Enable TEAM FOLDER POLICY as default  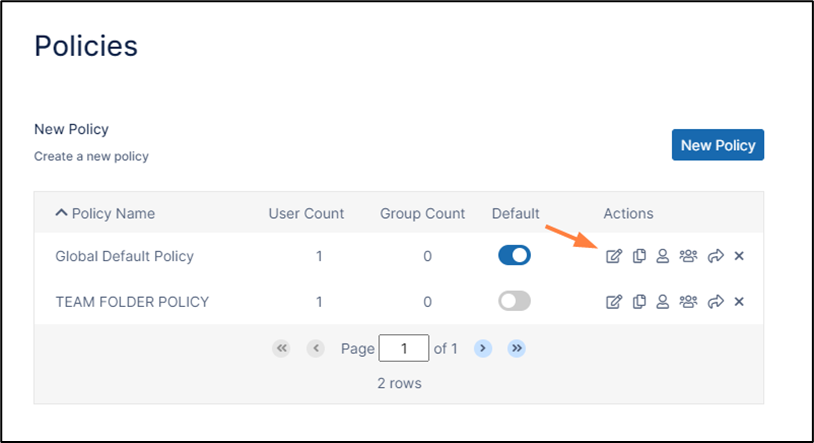tap(514, 301)
